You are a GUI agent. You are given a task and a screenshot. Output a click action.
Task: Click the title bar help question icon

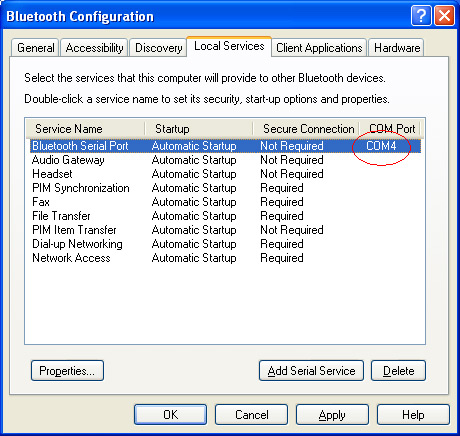pos(421,16)
